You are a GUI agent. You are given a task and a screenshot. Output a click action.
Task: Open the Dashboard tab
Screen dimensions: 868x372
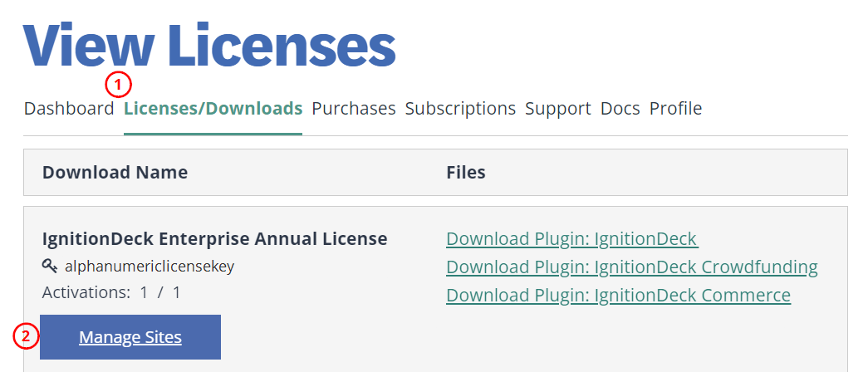(69, 109)
